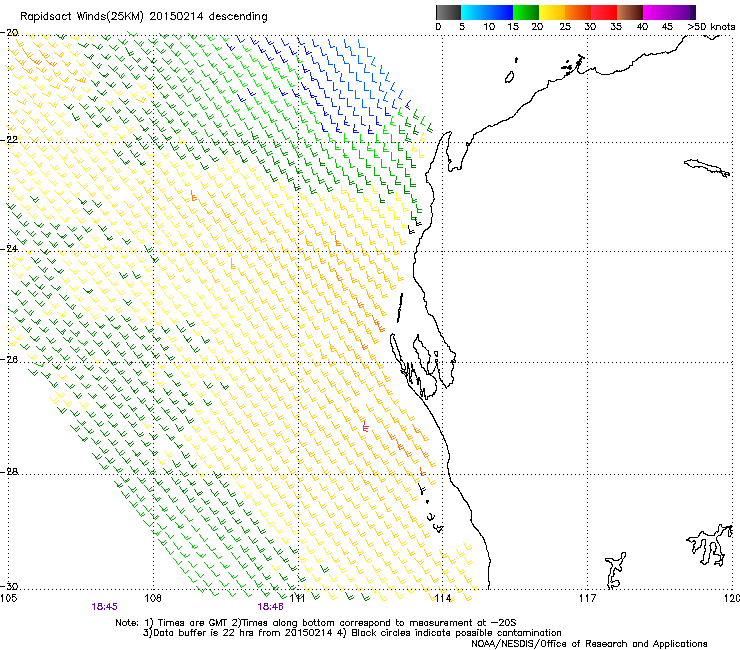Click the magenta 40-45 knots legend segment
740x650 pixels.
pyautogui.click(x=656, y=12)
